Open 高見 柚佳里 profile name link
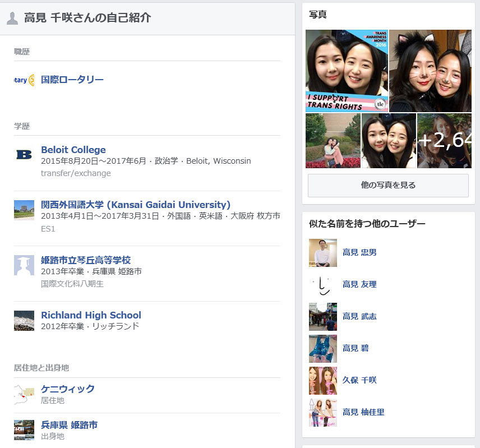The width and height of the screenshot is (480, 448). (364, 412)
